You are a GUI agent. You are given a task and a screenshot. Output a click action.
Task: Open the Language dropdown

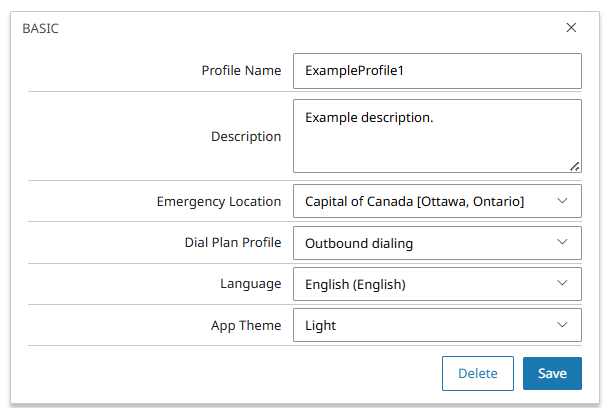[437, 284]
